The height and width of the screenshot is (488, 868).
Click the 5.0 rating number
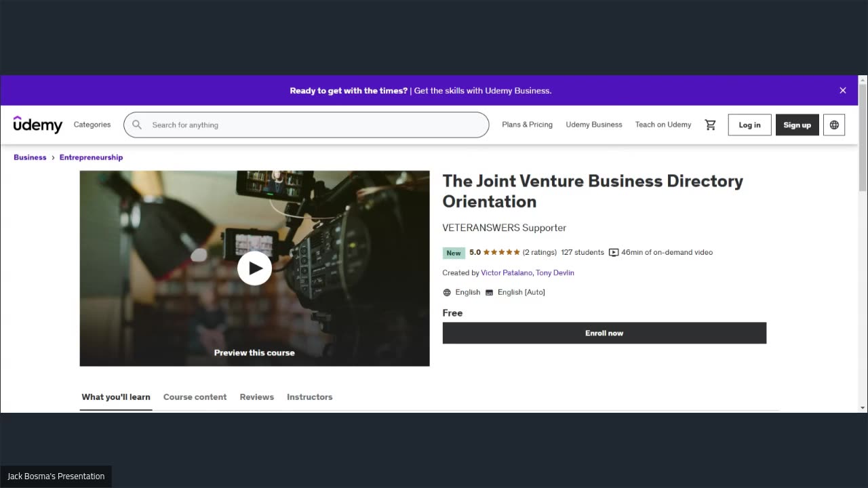tap(475, 252)
